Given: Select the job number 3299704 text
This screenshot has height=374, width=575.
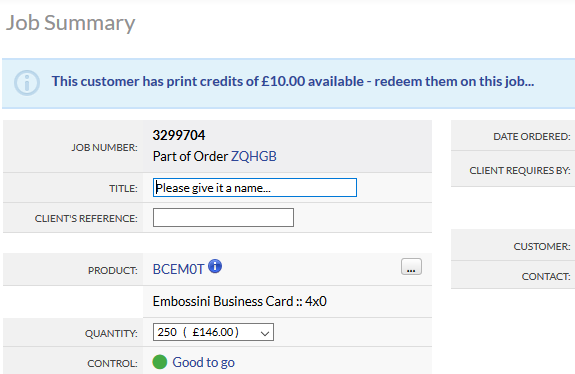Looking at the screenshot, I should click(179, 135).
